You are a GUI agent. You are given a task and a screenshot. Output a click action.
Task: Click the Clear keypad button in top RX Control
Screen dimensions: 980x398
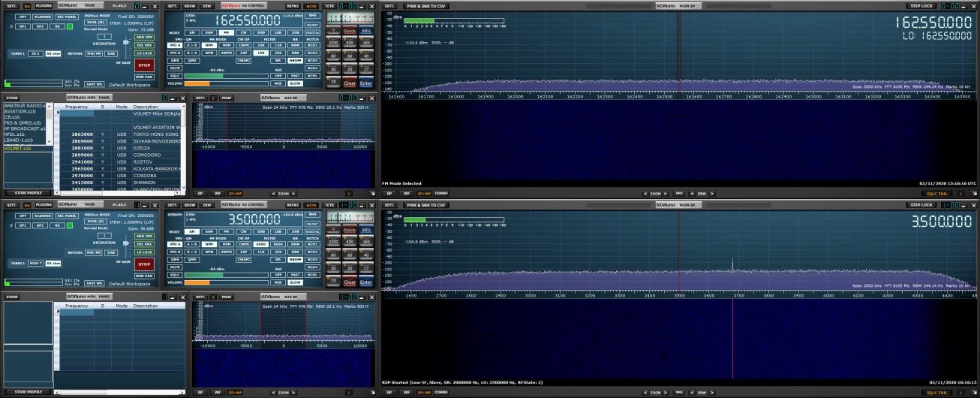click(x=349, y=83)
